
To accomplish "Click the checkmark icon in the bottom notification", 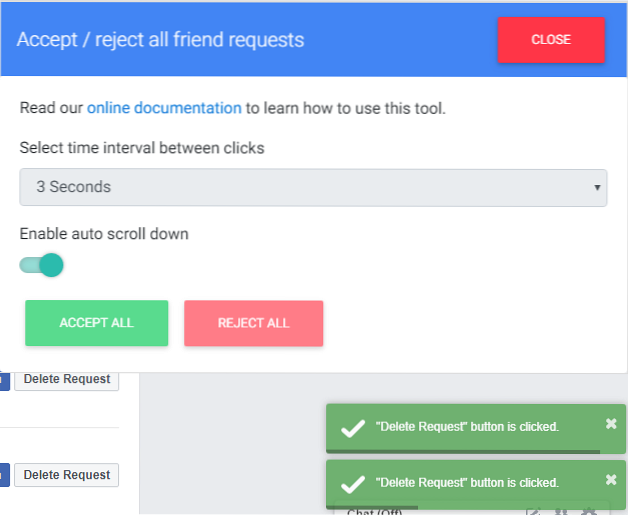I will coord(352,484).
